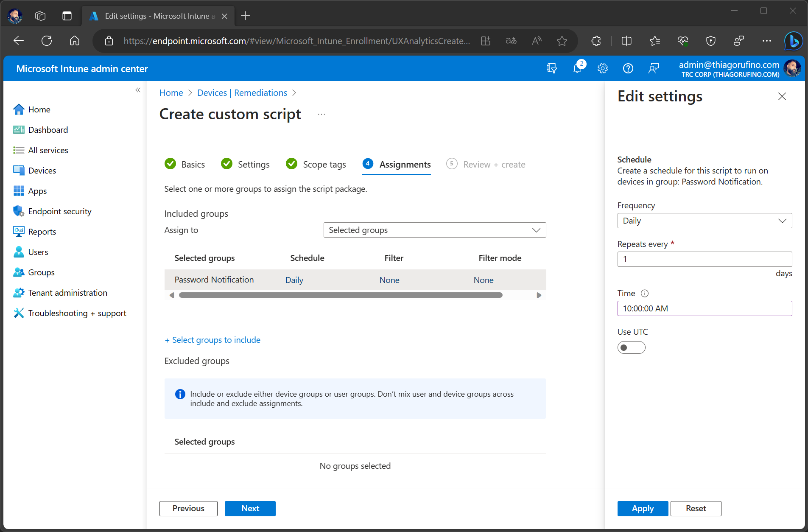Open the split screen icon in the browser toolbar
Screen dimensions: 808x532
626,41
